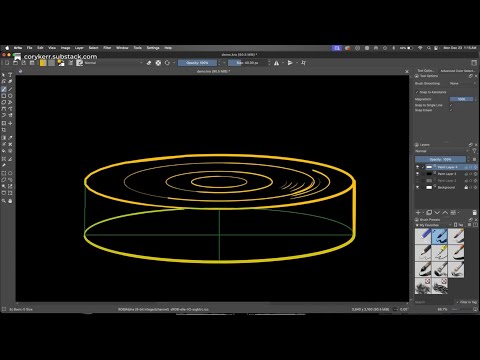Screen dimensions: 480x360
Task: Select the Rectangular Selection tool
Action: click(x=4, y=173)
